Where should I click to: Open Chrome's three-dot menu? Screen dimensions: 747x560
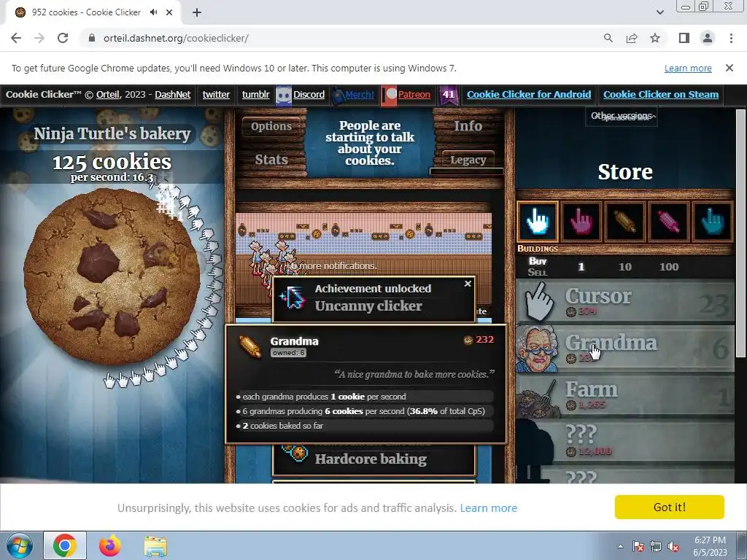tap(731, 38)
